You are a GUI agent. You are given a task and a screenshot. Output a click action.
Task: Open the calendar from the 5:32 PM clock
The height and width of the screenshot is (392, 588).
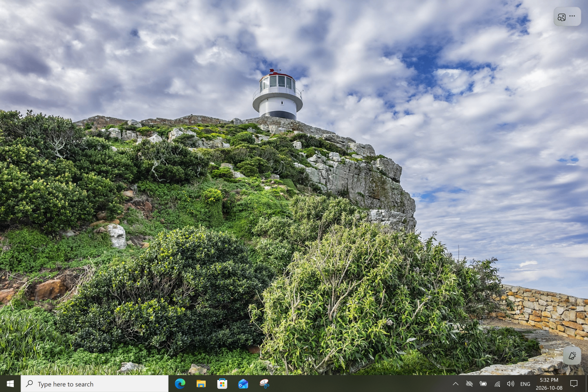point(549,384)
